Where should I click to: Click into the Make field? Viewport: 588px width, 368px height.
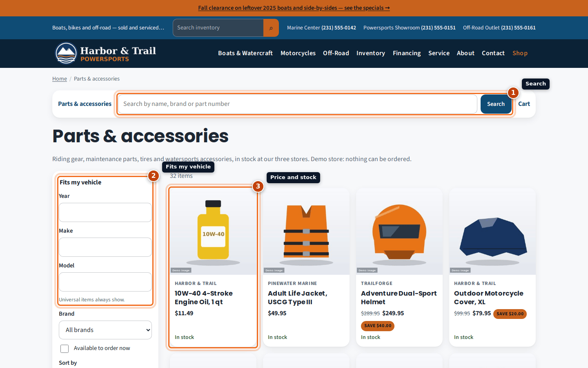coord(105,247)
